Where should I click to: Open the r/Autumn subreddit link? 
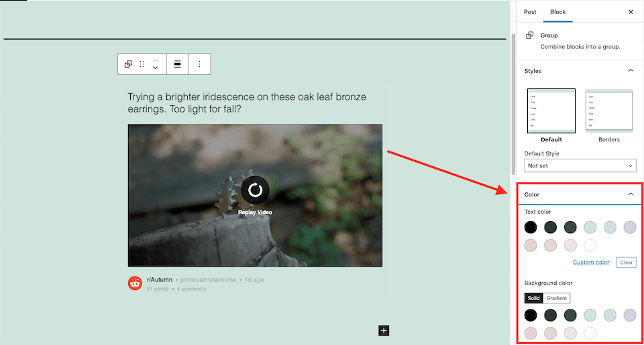tap(160, 280)
